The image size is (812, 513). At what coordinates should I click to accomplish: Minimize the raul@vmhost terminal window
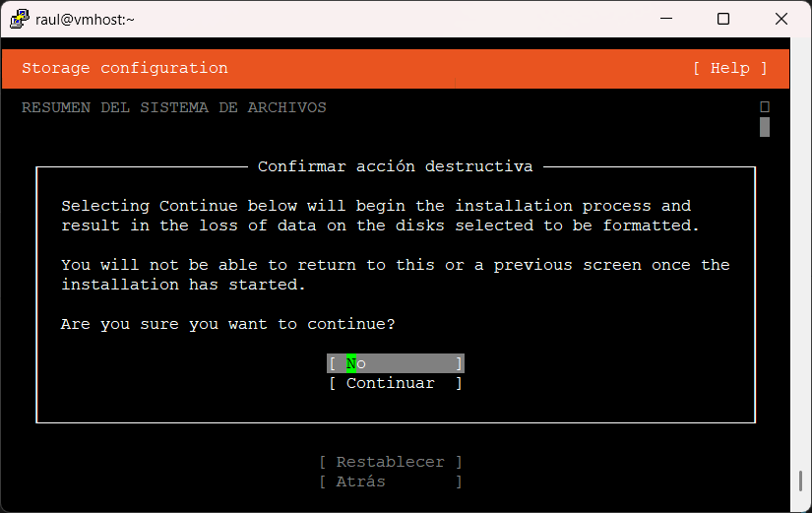coord(671,19)
